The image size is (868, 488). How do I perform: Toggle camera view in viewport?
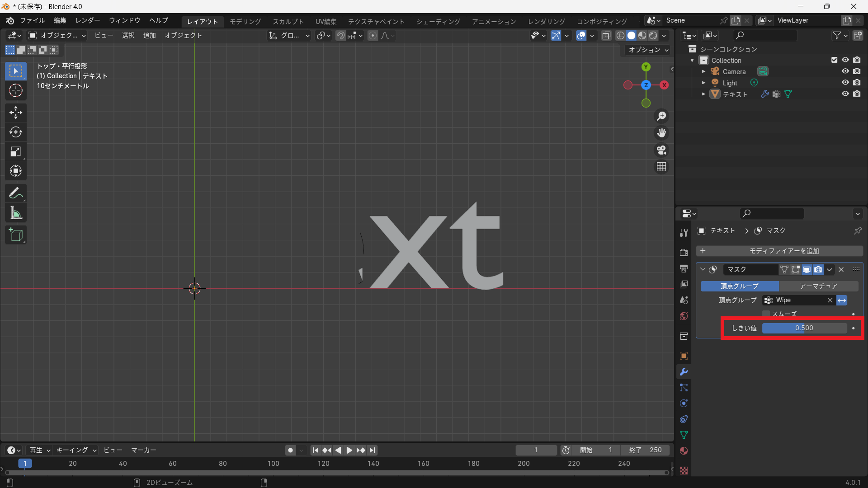[x=661, y=150]
